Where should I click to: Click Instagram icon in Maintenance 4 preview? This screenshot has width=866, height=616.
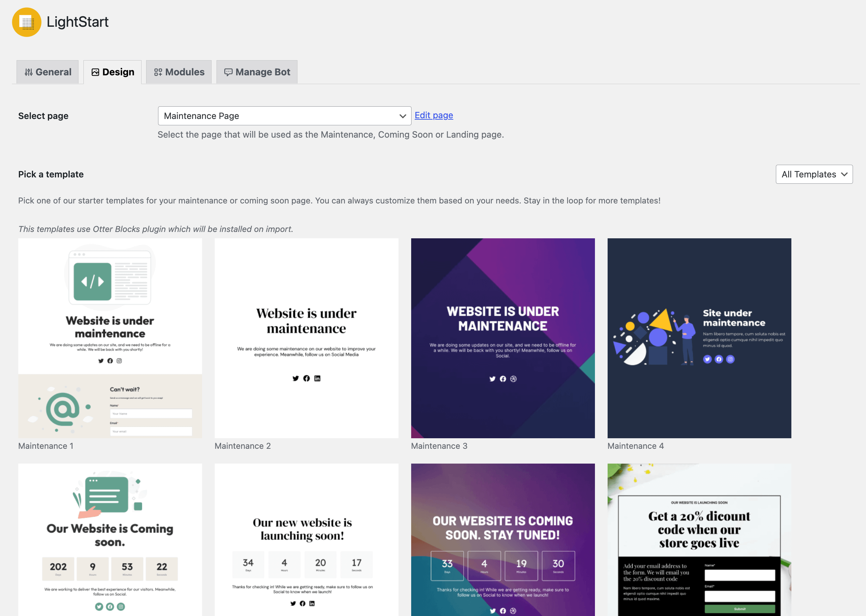[730, 359]
